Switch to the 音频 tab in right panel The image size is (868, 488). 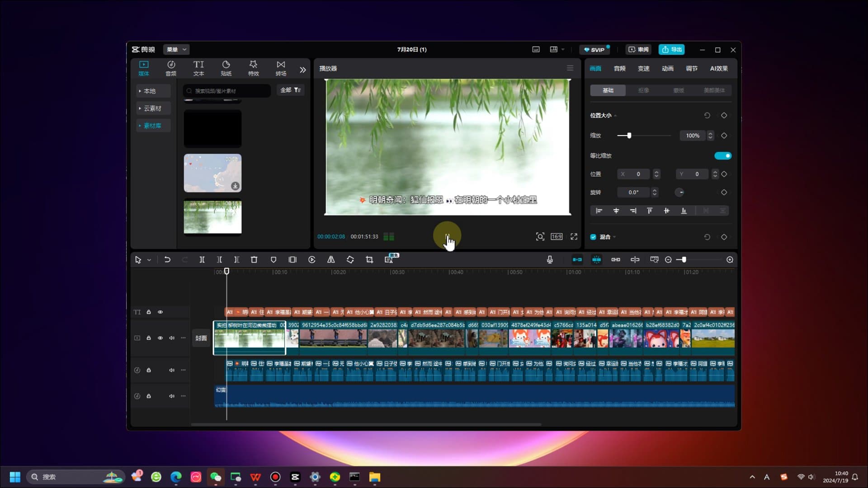[x=620, y=69]
